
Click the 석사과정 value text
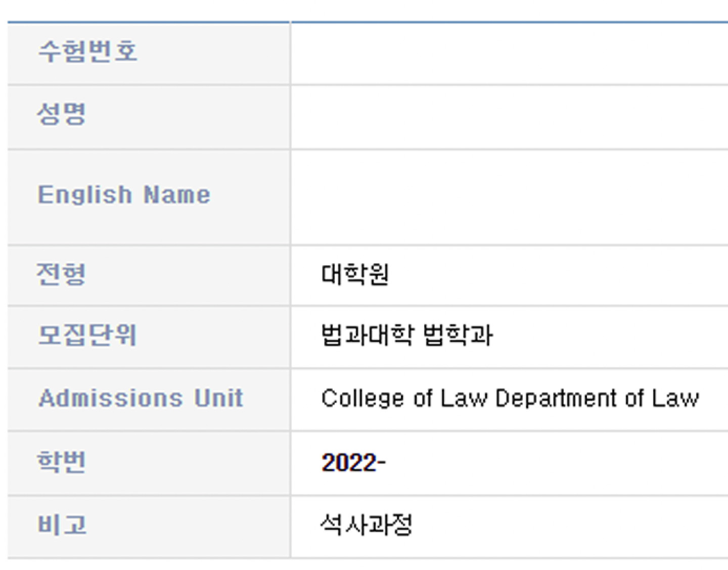(367, 525)
